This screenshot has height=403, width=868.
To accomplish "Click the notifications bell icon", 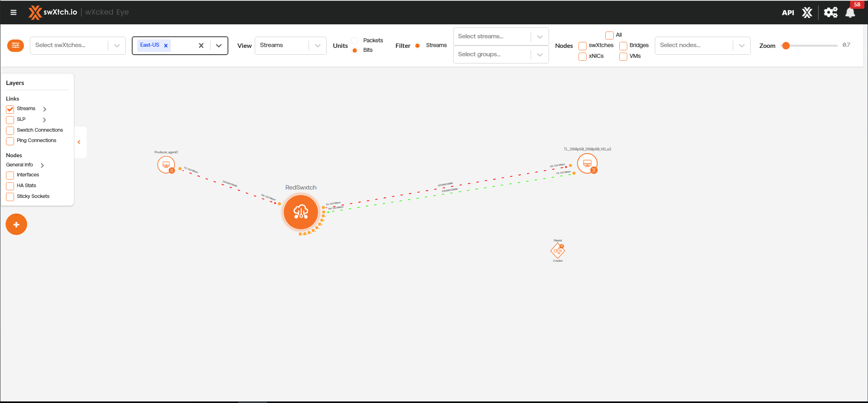I will tap(850, 13).
